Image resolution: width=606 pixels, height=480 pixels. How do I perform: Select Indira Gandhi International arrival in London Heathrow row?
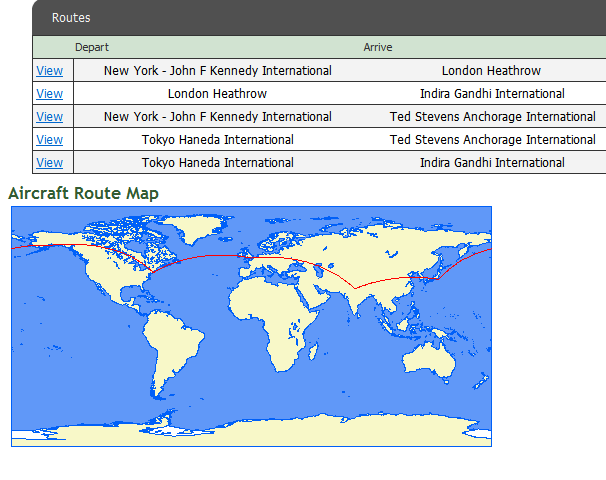click(x=492, y=94)
